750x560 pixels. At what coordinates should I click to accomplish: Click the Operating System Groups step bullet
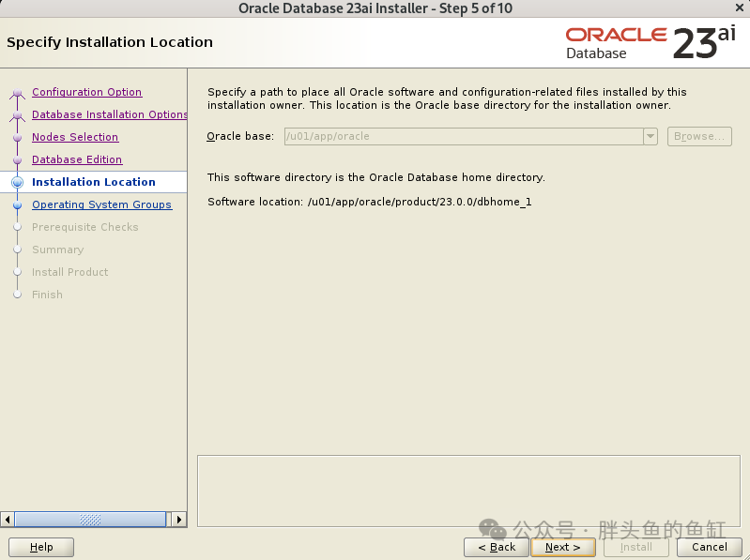(18, 205)
